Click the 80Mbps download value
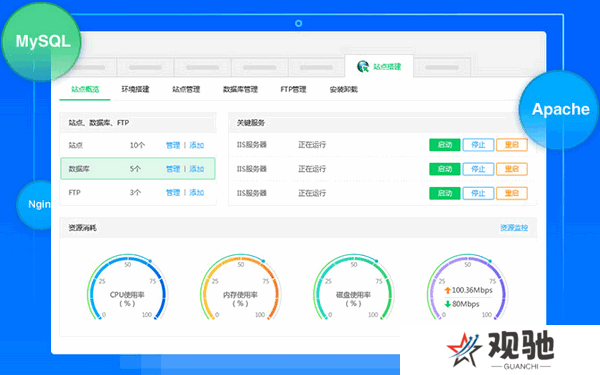The width and height of the screenshot is (600, 375). [466, 304]
